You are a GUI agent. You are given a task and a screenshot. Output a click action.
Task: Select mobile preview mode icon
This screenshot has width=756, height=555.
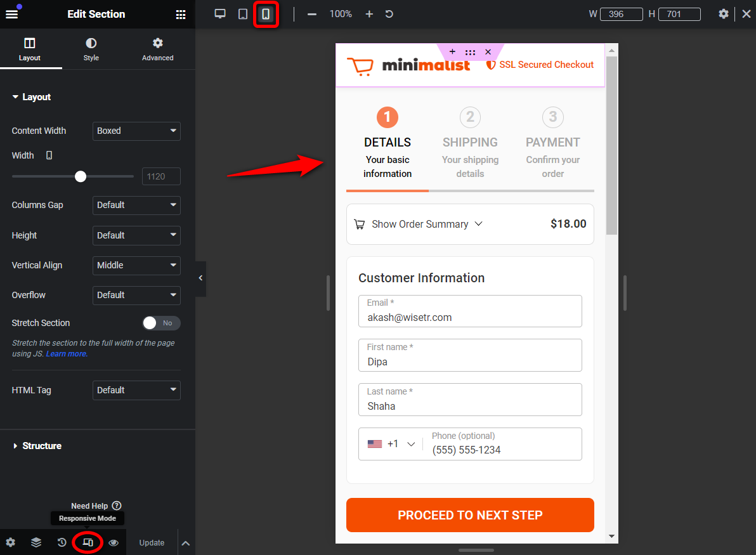(266, 14)
